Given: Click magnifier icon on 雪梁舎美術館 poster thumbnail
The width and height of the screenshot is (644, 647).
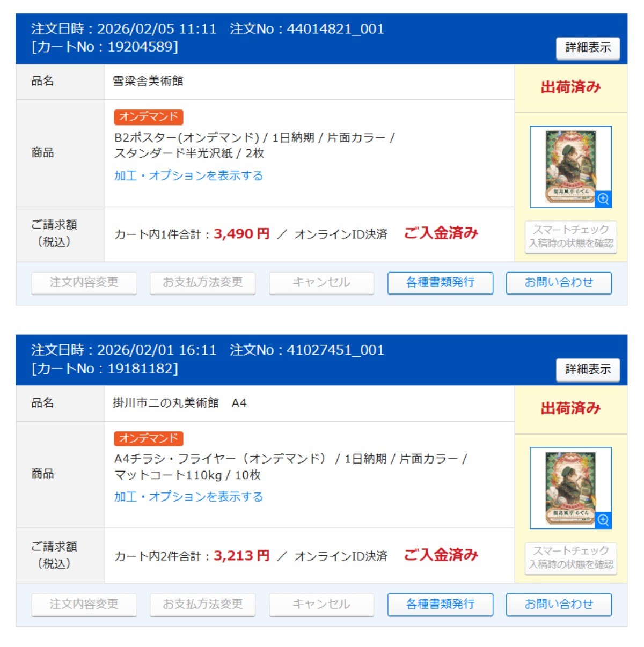Looking at the screenshot, I should [x=603, y=199].
